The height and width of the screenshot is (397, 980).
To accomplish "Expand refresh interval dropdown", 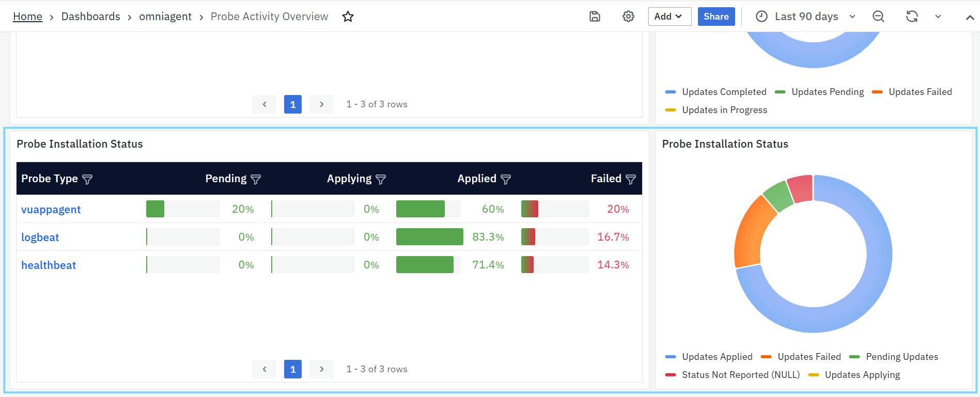I will pos(938,17).
